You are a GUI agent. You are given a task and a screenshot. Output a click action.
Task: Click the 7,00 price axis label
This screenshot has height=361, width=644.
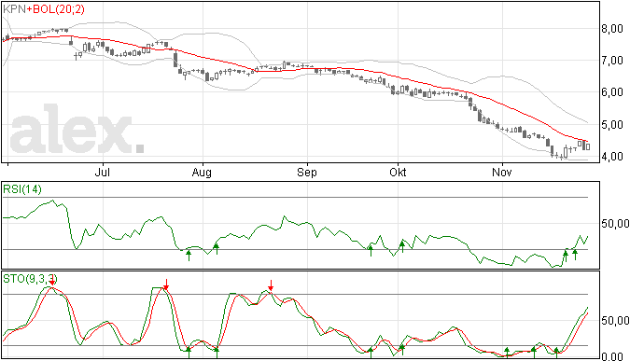tap(612, 61)
